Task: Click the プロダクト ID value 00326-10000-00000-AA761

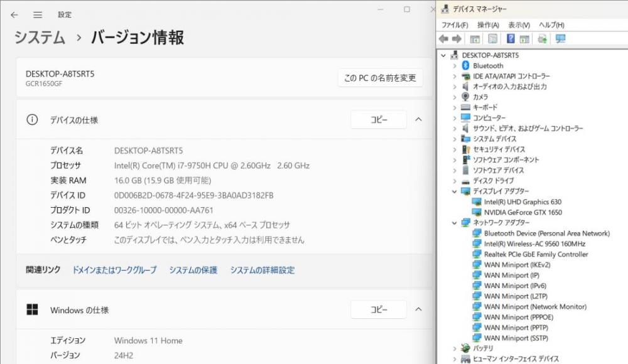Action: coord(163,210)
